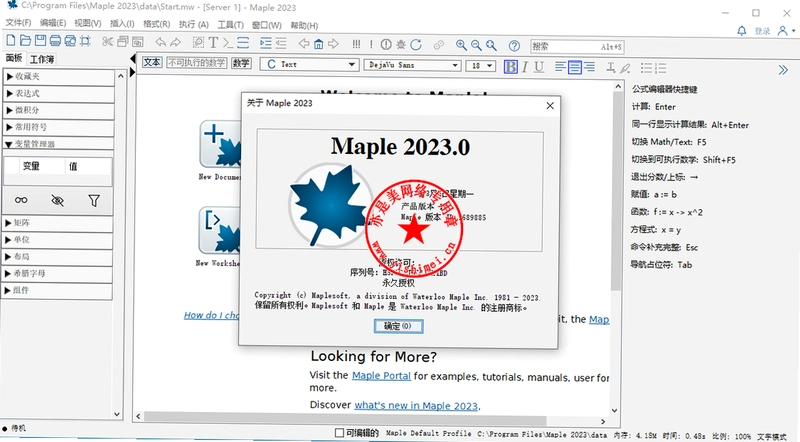Viewport: 800px width, 442px height.
Task: Toggle underline formatting
Action: pyautogui.click(x=539, y=67)
